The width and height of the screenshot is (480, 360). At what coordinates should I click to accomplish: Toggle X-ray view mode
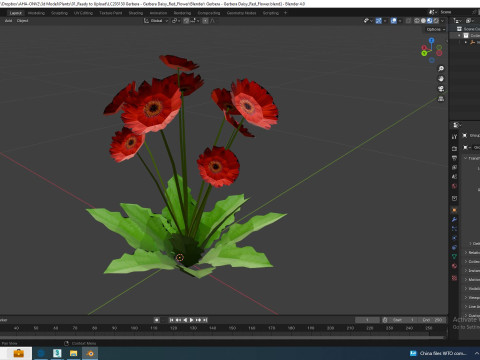[x=408, y=21]
